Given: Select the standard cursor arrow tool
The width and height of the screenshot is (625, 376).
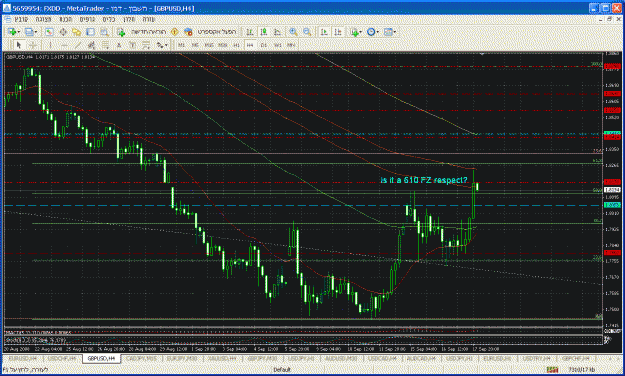Looking at the screenshot, I should pos(19,45).
